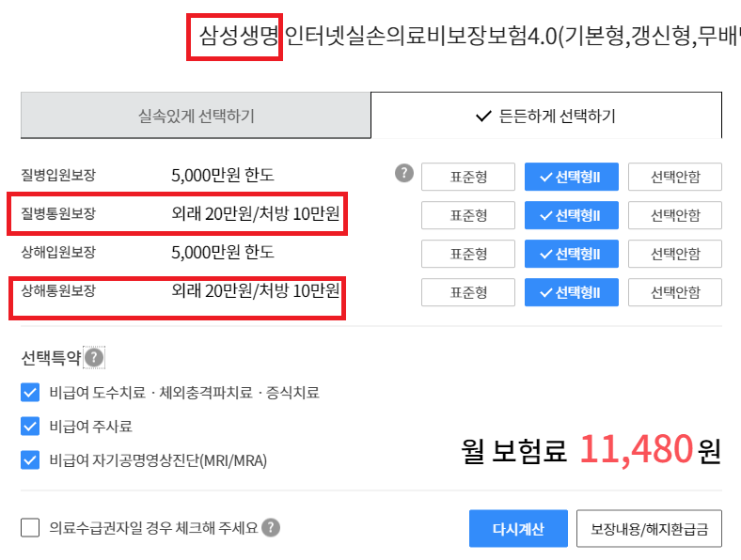741x560 pixels.
Task: Open help icon after 의료수급권자 checkbox text
Action: tap(271, 527)
